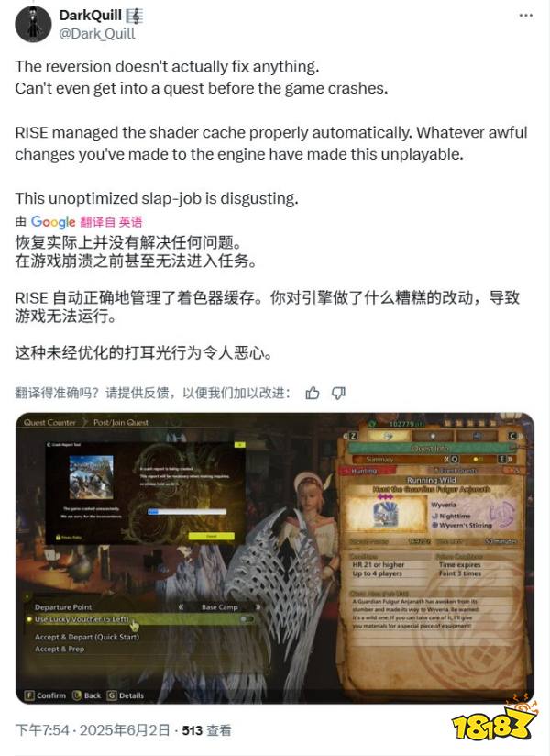Click the yellow close icon on crash dialog
This screenshot has height=756, width=550.
(239, 445)
